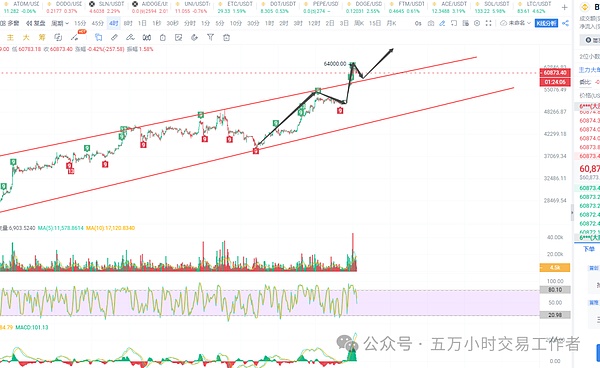Toggle the 筹 chip distribution indicator
The width and height of the screenshot is (600, 368).
click(42, 37)
